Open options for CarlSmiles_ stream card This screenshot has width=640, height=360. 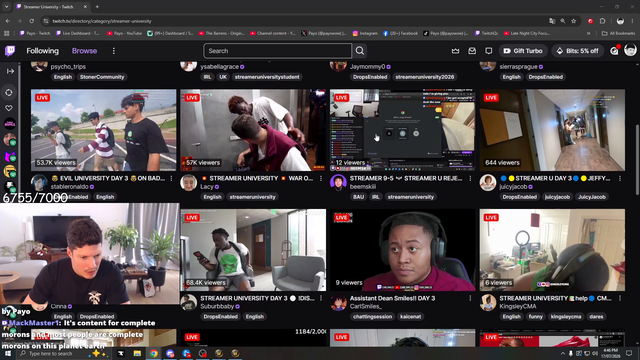(470, 298)
